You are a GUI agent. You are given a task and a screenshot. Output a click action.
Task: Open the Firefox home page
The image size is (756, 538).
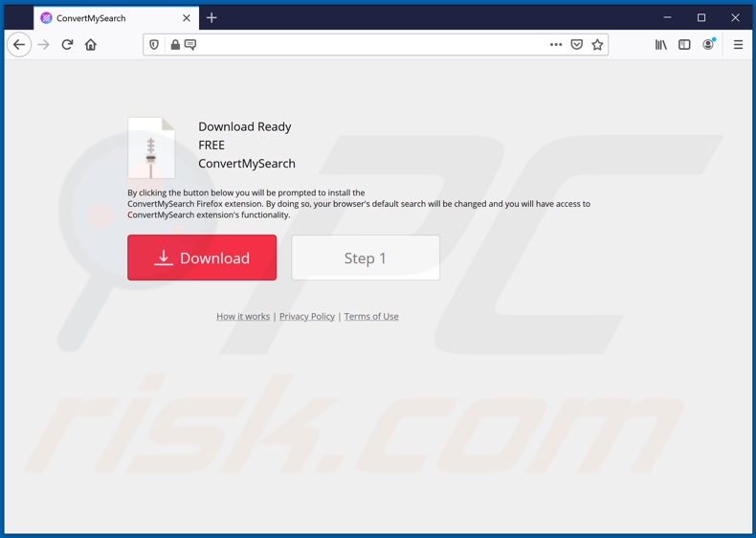pyautogui.click(x=91, y=45)
